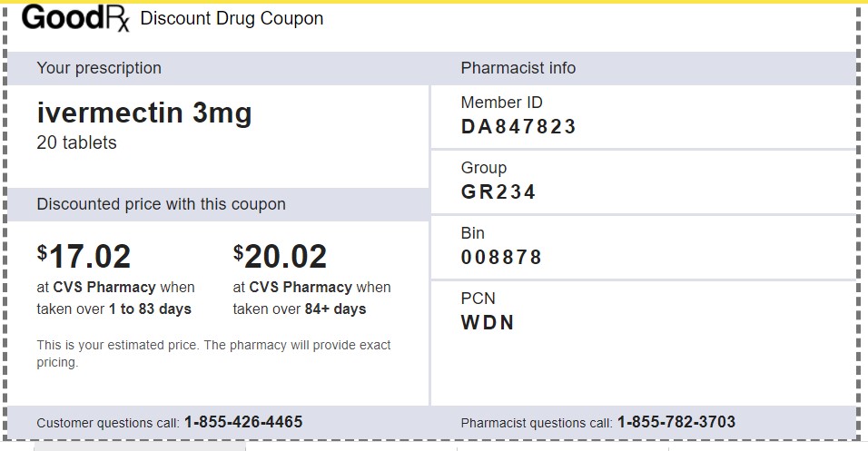Call pharmacist questions number 1-855-782-3703
This screenshot has width=868, height=451.
pyautogui.click(x=676, y=422)
